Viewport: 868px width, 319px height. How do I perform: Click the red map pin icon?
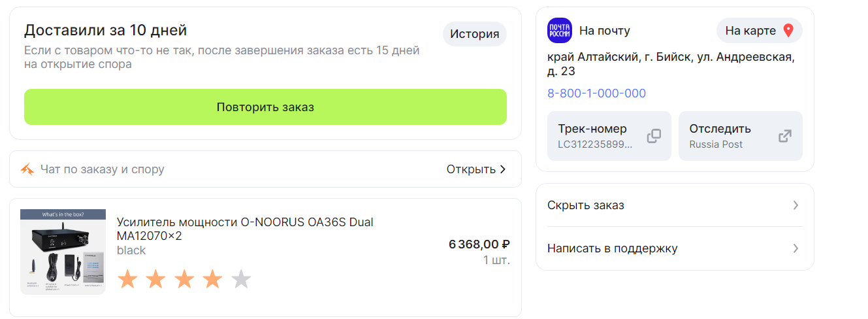tap(788, 31)
